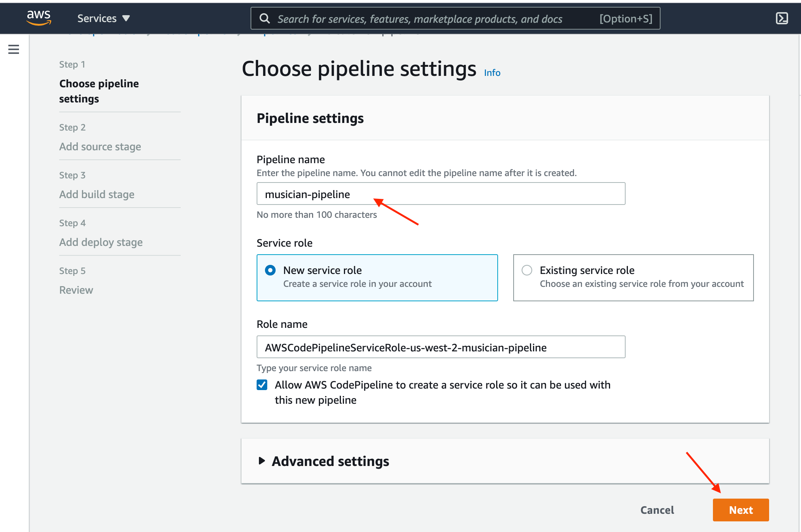Click the Pipeline name input field
Image resolution: width=801 pixels, height=532 pixels.
[x=441, y=194]
